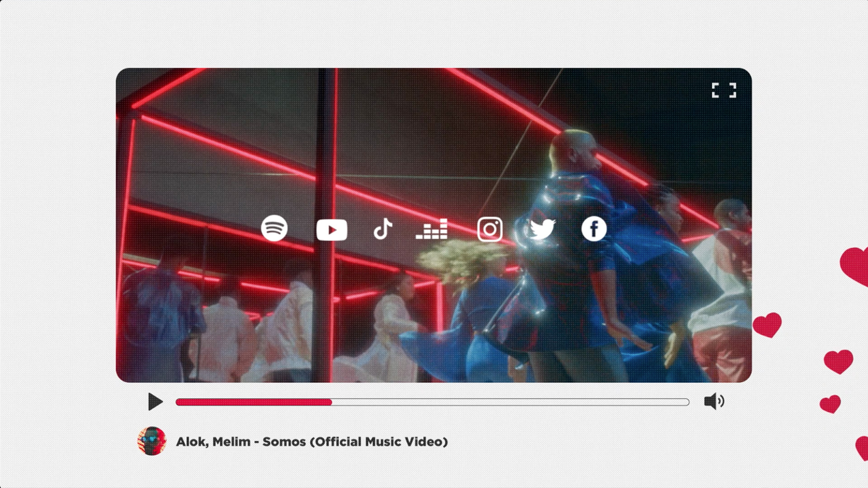Open the Deezer icon link
The width and height of the screenshot is (868, 488).
coord(432,229)
